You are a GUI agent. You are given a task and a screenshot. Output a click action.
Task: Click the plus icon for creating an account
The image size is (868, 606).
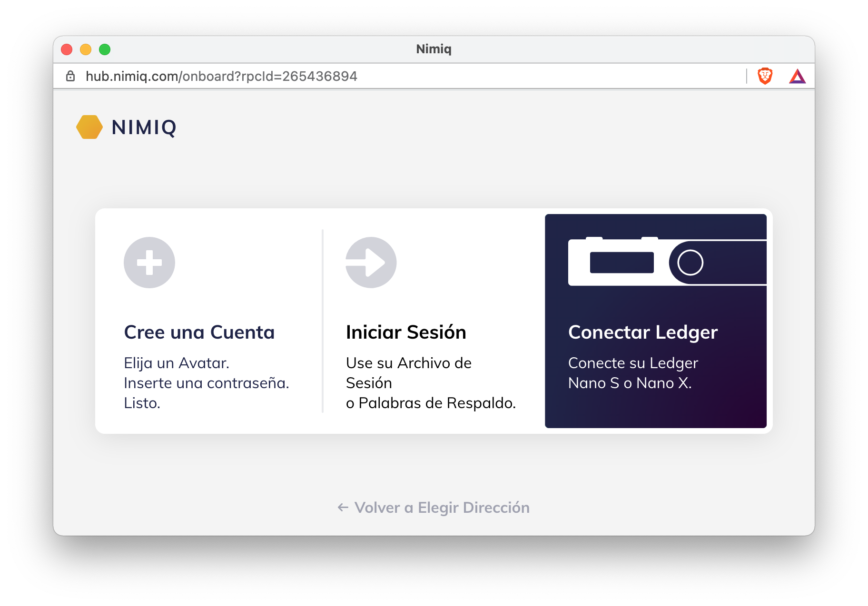[x=149, y=263]
